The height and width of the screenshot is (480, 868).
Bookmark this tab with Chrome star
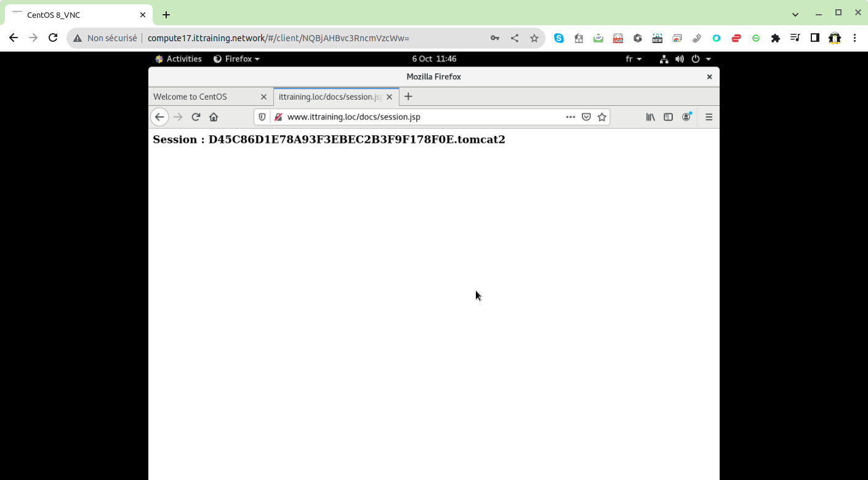(534, 38)
